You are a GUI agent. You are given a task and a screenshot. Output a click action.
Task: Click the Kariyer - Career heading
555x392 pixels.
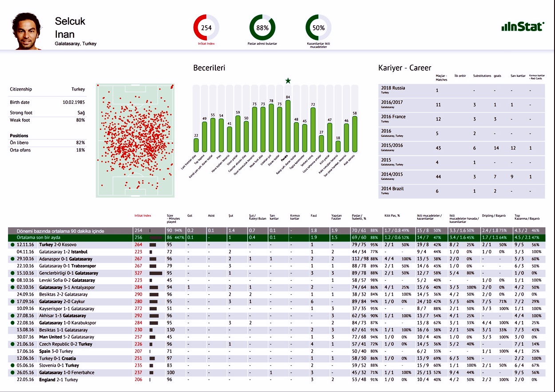coord(404,68)
